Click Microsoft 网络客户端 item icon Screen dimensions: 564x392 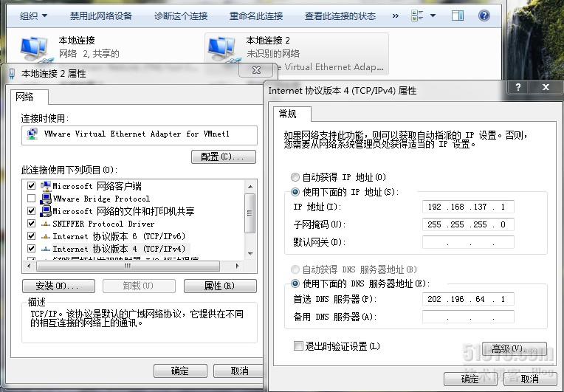46,185
